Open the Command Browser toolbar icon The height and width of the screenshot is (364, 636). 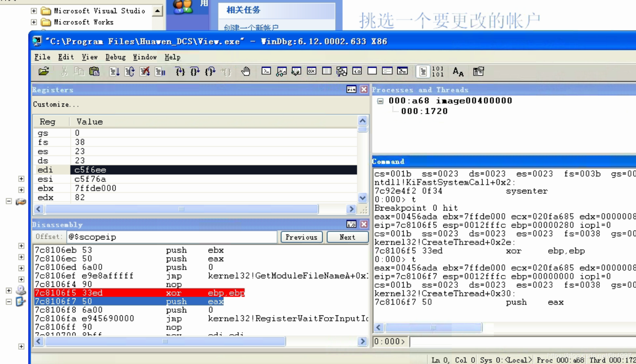click(402, 71)
